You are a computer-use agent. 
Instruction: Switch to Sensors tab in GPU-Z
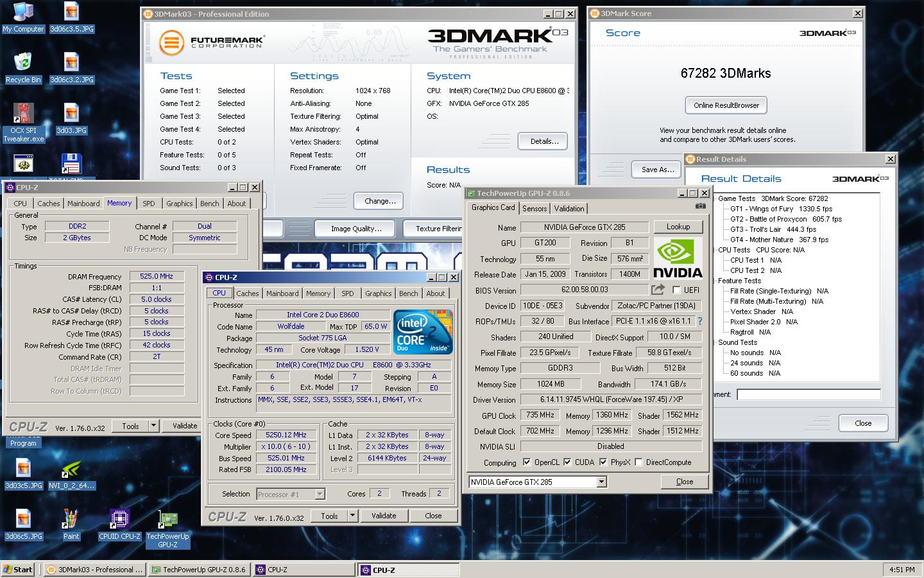535,208
